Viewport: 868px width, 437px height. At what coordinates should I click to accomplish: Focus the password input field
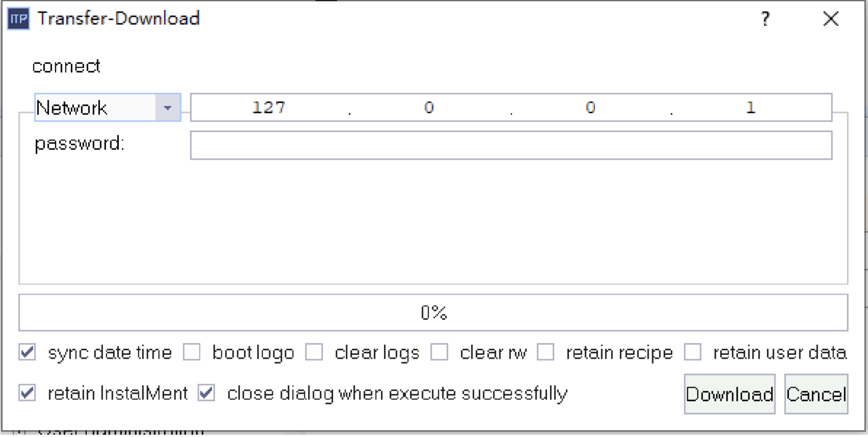coord(511,145)
